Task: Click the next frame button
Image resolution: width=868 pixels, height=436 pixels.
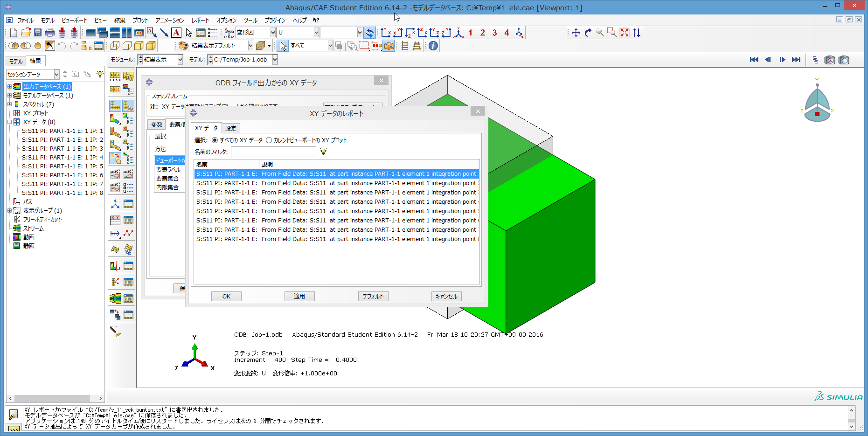Action: click(782, 60)
